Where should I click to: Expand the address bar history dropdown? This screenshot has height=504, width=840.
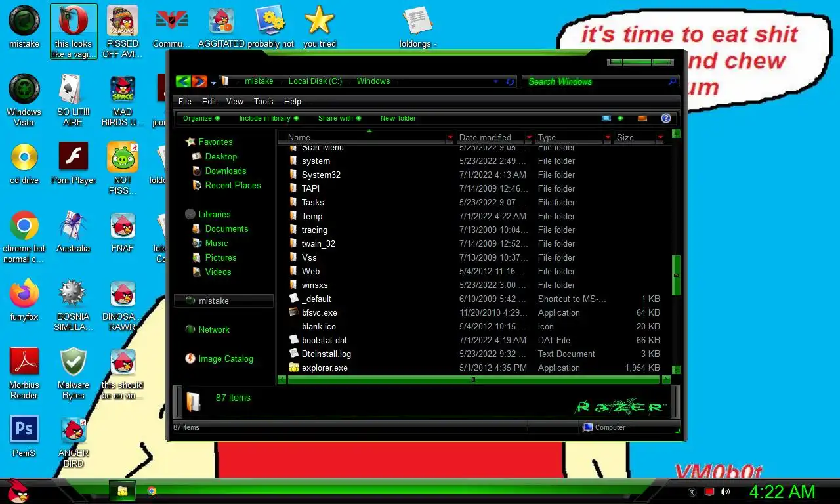496,81
